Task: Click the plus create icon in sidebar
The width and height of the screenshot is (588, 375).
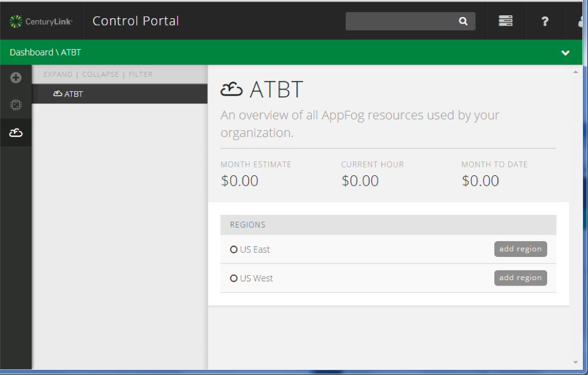Action: (16, 78)
